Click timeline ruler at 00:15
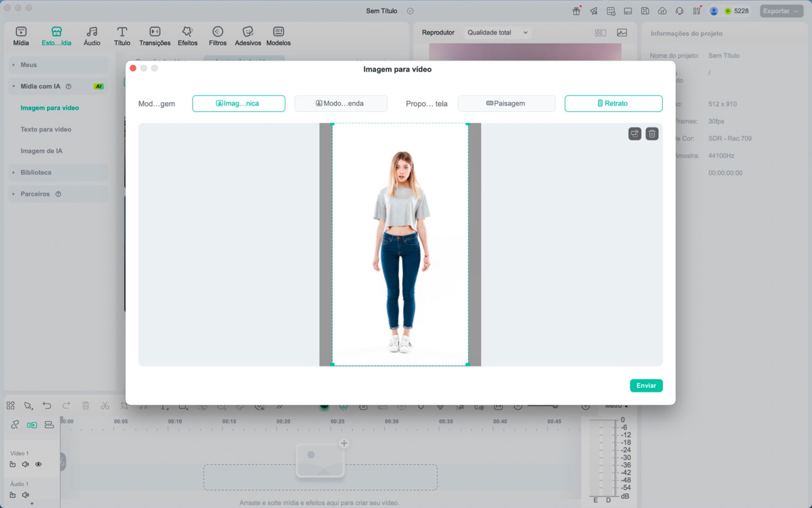 click(x=229, y=421)
